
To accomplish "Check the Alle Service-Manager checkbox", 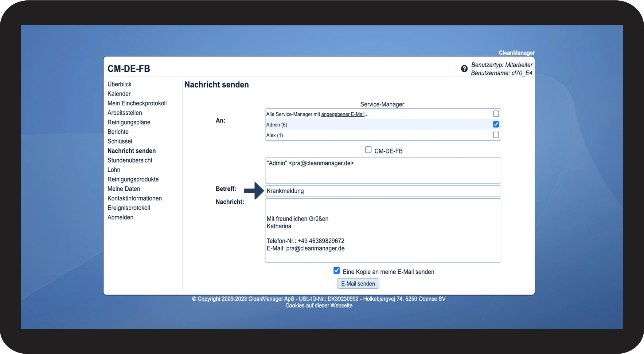I will click(496, 114).
